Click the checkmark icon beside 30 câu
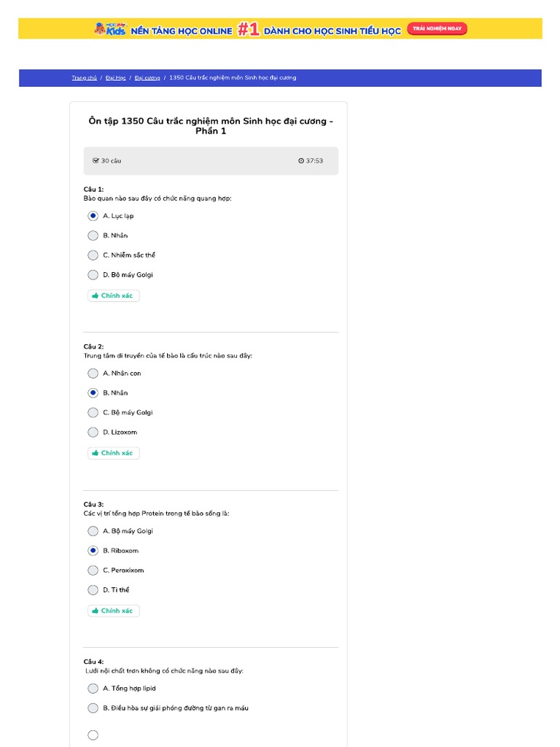The height and width of the screenshot is (747, 560). point(96,160)
